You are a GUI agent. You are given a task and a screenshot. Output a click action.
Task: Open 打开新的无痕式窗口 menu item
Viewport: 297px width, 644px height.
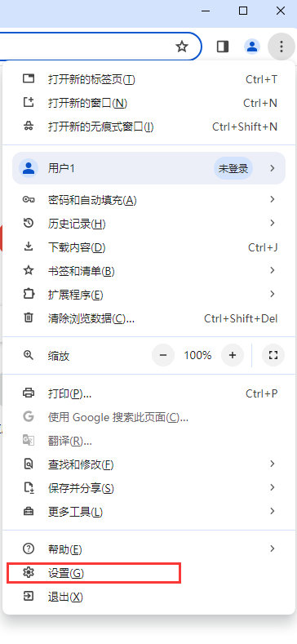pos(148,127)
